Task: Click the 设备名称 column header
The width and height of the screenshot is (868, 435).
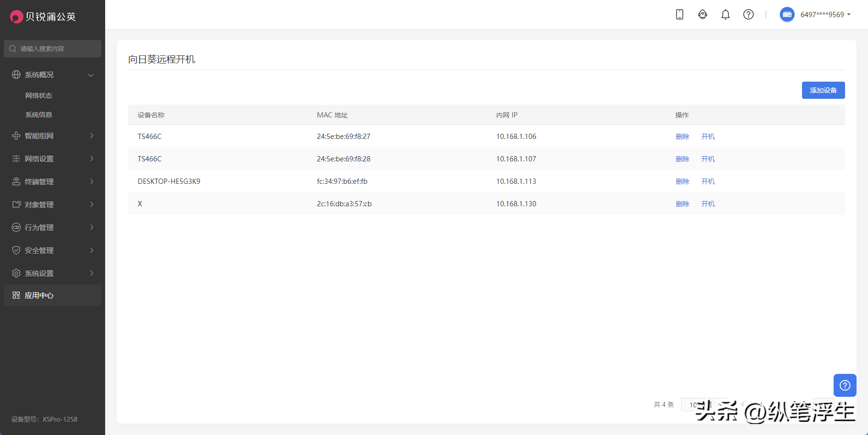Action: click(x=151, y=115)
